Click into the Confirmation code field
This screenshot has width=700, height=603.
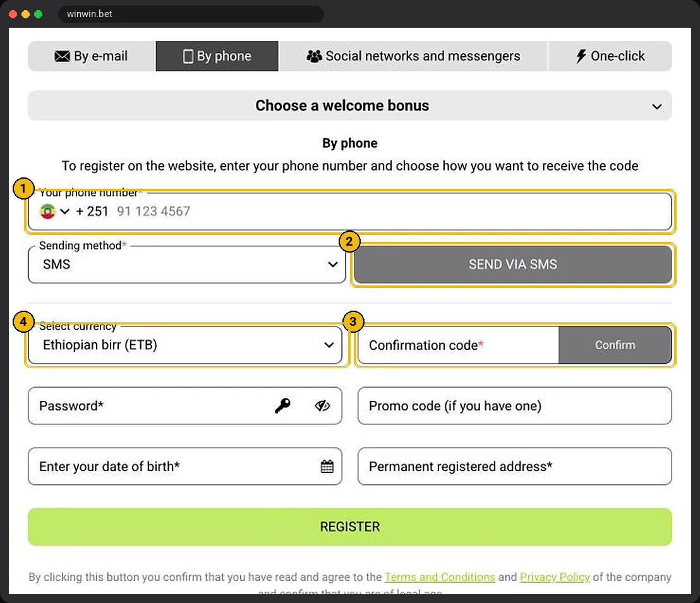point(458,345)
